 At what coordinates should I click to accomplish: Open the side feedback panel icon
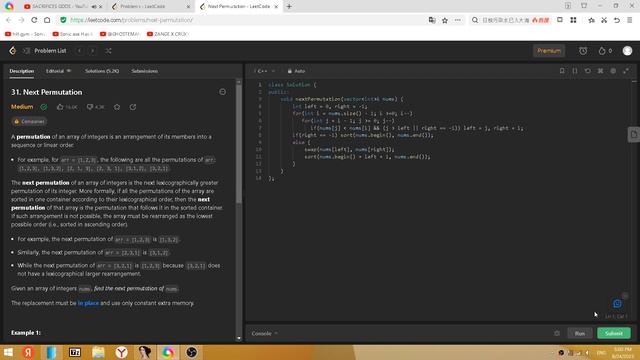point(633,135)
